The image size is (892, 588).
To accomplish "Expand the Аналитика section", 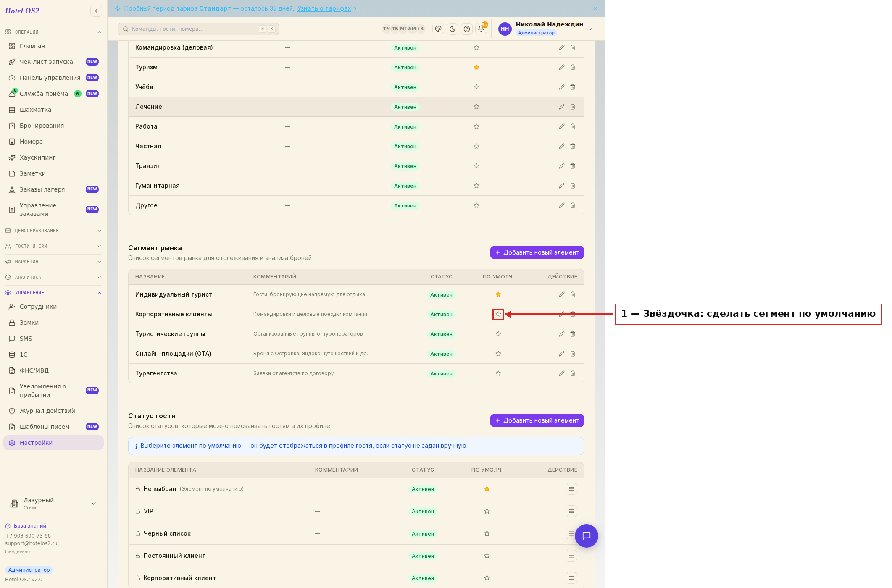I will tap(53, 277).
